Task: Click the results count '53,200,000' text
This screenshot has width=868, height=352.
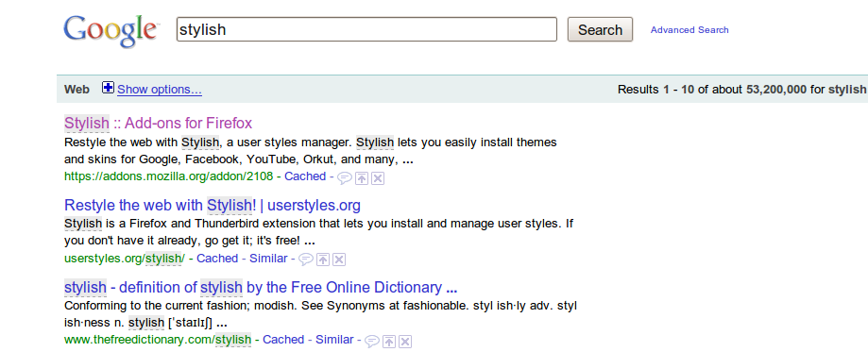Action: coord(776,90)
